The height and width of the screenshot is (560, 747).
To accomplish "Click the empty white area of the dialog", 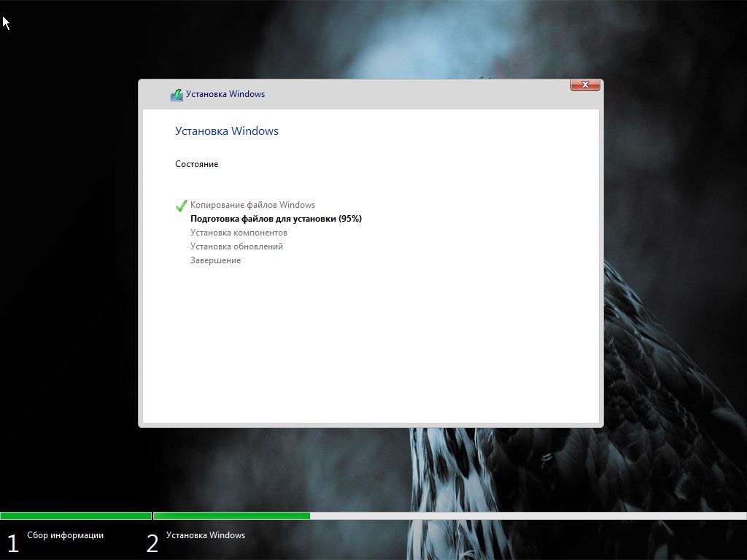I will (x=372, y=343).
